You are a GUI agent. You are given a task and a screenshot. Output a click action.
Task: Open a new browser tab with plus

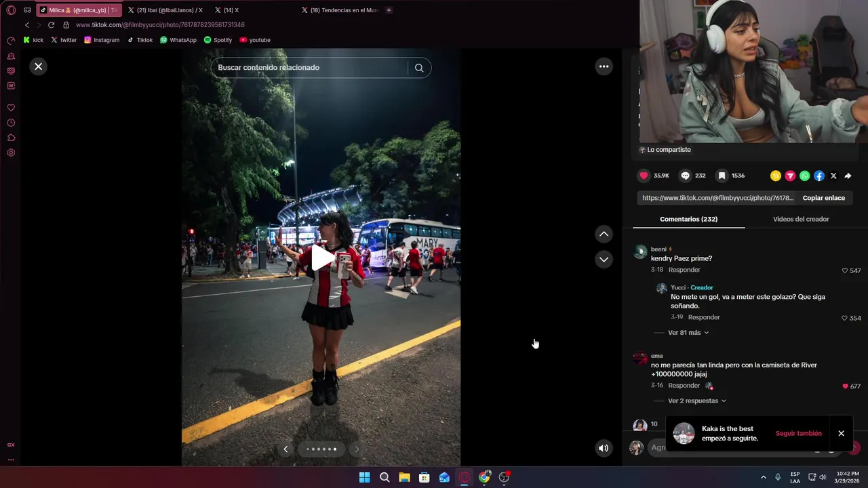pos(389,10)
